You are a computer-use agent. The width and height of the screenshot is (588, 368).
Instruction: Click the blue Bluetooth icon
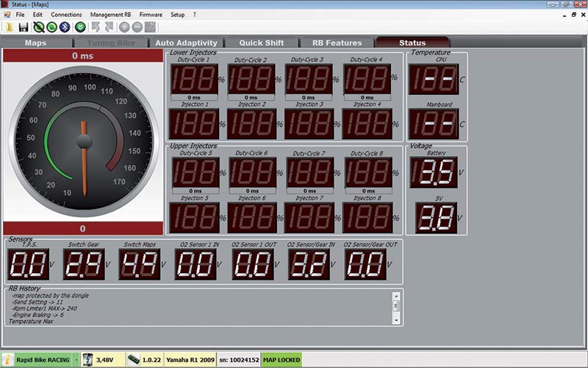tap(65, 27)
